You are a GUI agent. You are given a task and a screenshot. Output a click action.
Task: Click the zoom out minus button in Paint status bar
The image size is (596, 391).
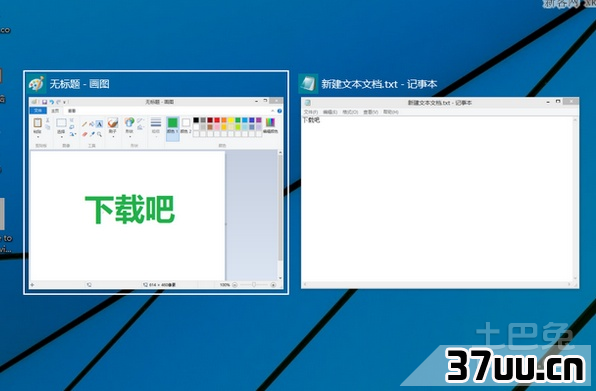[235, 285]
